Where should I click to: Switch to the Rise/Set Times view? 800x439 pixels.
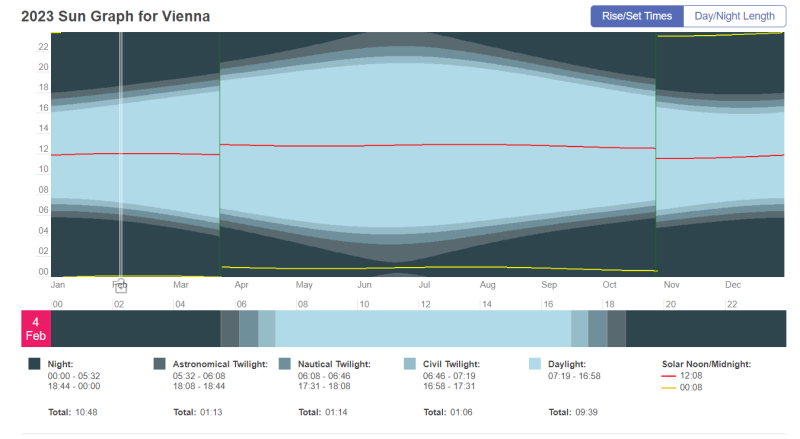637,16
